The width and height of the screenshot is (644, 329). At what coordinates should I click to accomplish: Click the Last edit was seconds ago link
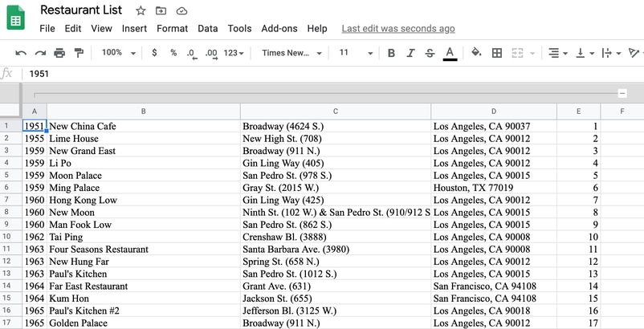pos(398,28)
